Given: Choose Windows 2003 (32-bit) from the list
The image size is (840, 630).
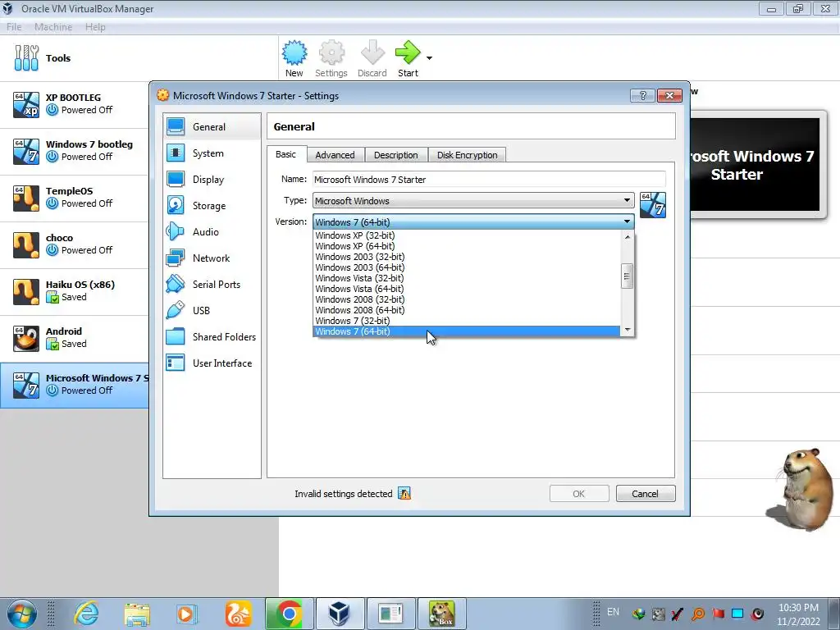Looking at the screenshot, I should click(466, 257).
